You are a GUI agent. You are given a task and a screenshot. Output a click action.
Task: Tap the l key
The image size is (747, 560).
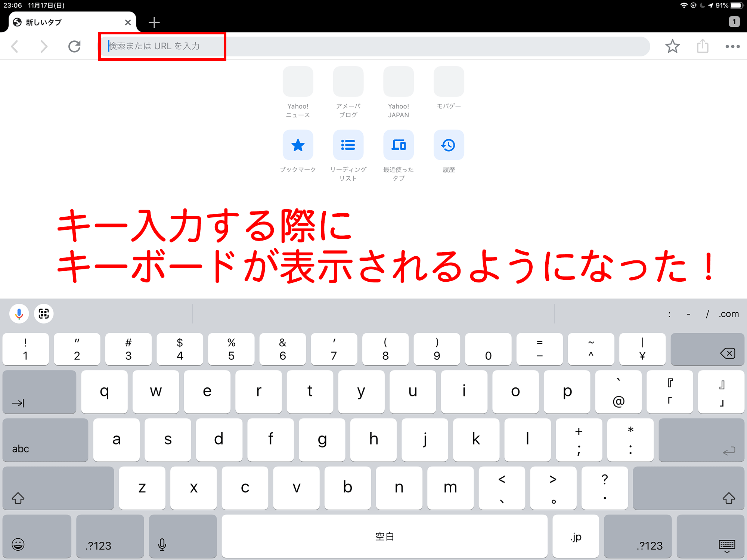pyautogui.click(x=527, y=440)
